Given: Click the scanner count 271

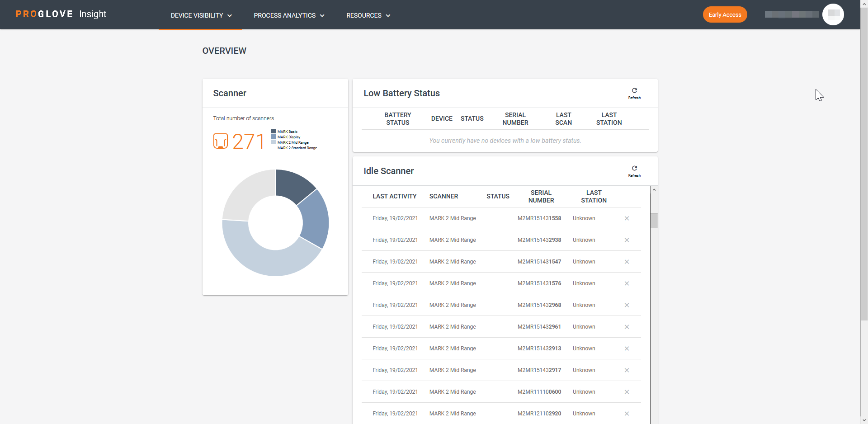Looking at the screenshot, I should (x=248, y=141).
